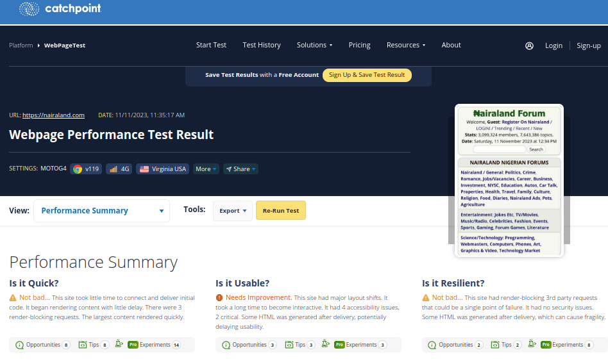Click the user account profile icon
The image size is (608, 364).
coord(529,45)
